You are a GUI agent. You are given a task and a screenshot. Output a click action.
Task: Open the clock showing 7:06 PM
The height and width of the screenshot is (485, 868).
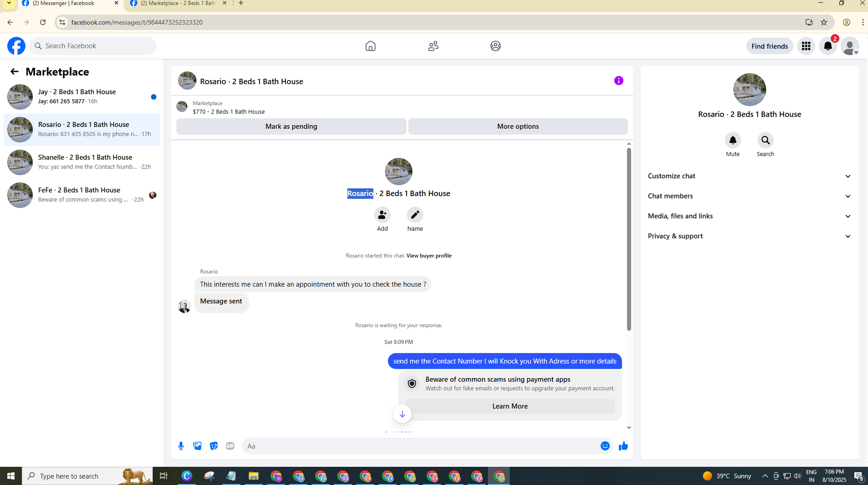point(834,476)
